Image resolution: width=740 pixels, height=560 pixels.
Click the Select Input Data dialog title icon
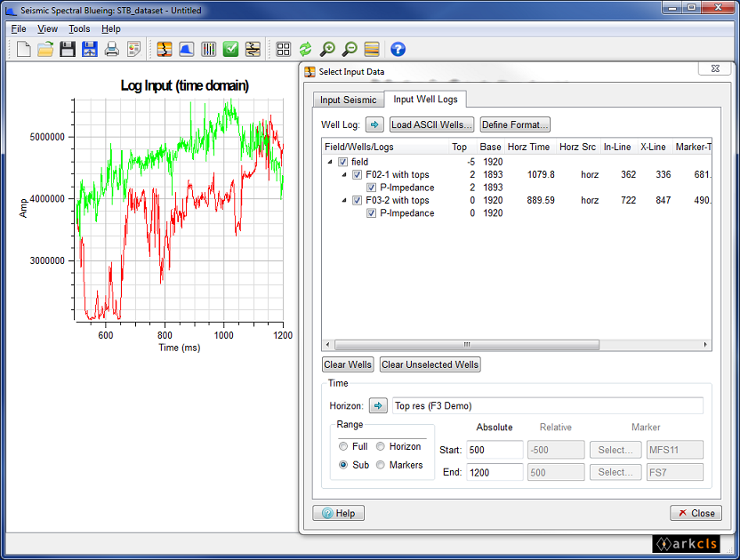(x=310, y=72)
